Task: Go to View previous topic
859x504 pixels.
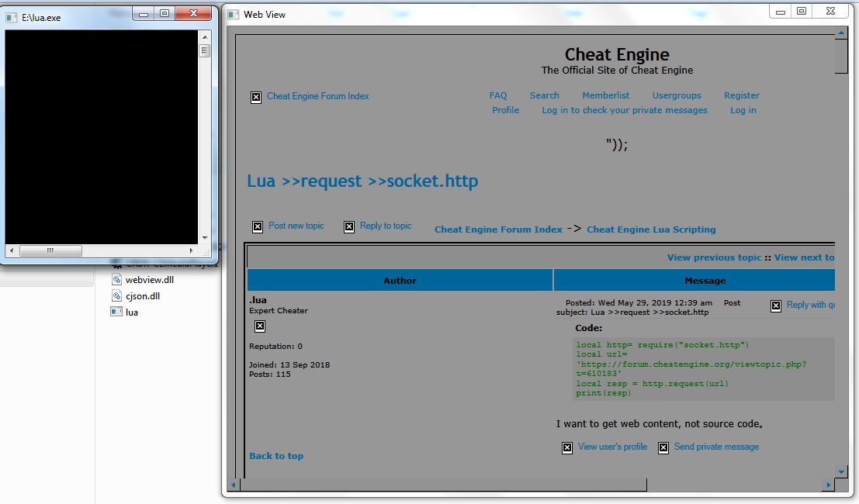Action: [715, 257]
